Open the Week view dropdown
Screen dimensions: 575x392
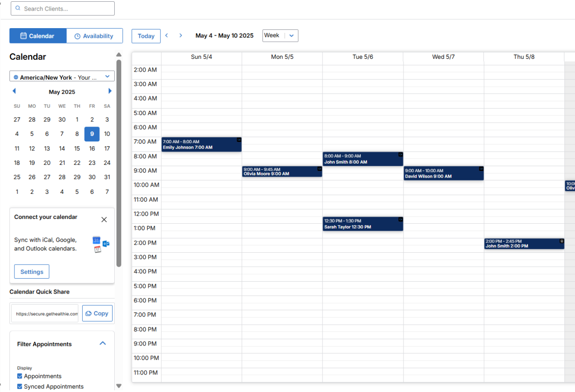280,36
